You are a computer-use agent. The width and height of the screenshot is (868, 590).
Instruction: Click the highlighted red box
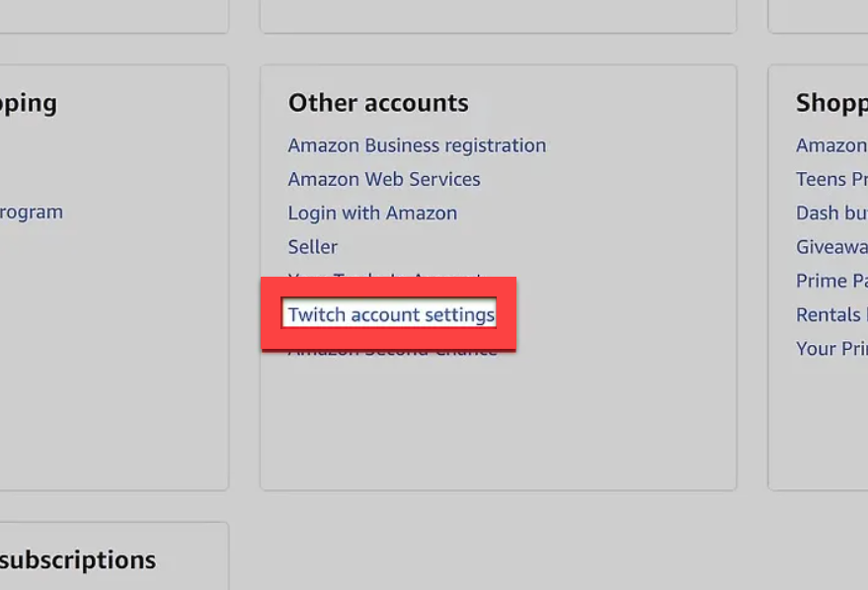click(389, 314)
